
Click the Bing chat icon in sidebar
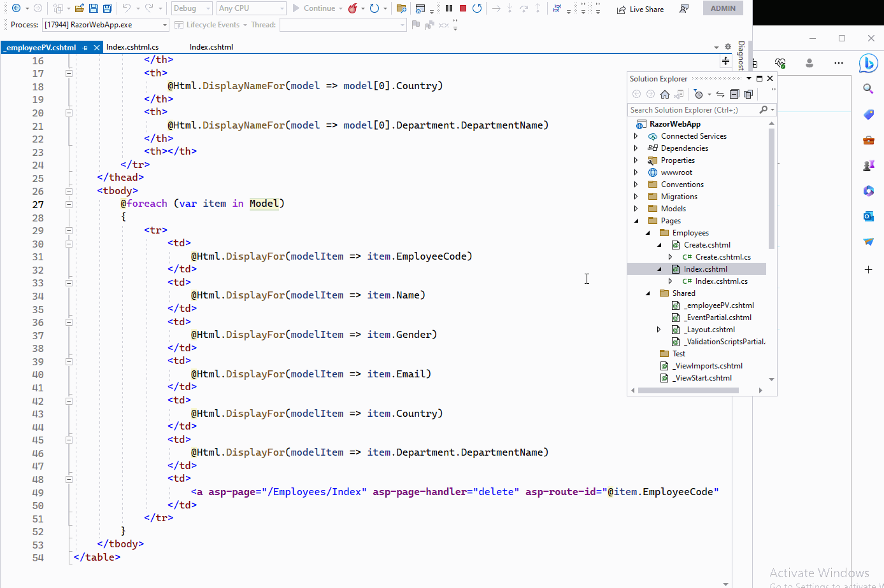(x=868, y=63)
